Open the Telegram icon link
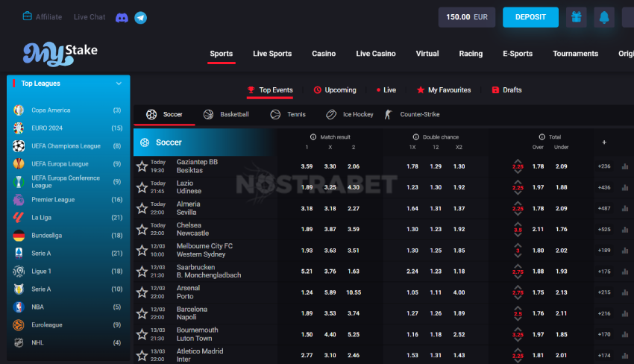 pos(141,17)
